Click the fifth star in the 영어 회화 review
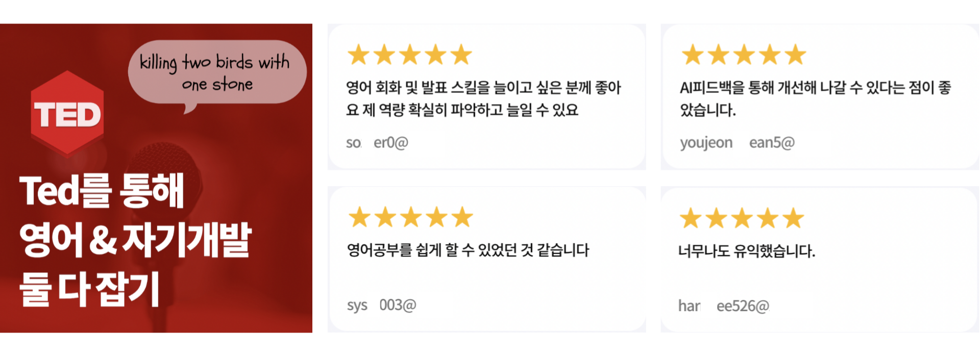Image resolution: width=980 pixels, height=357 pixels. 461,55
